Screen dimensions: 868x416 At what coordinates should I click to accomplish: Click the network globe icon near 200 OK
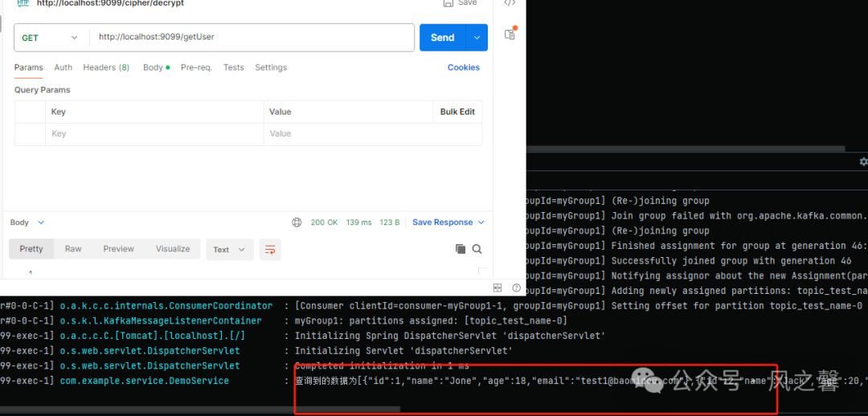click(297, 222)
